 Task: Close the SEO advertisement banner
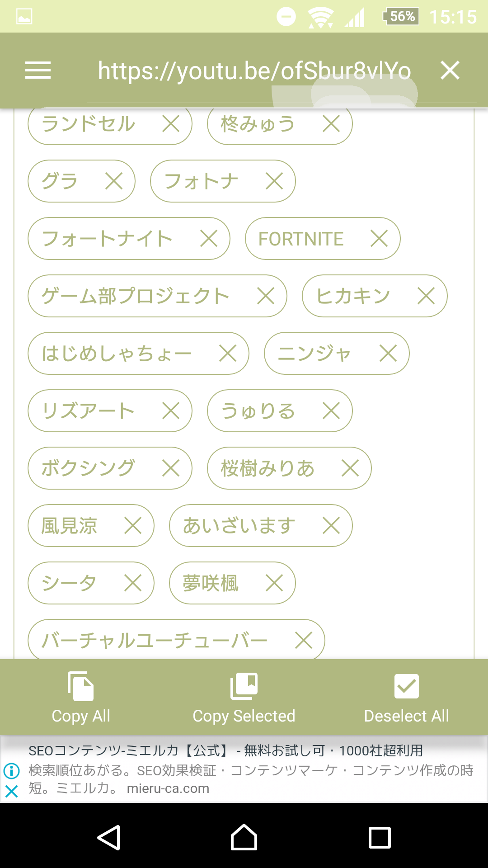pyautogui.click(x=11, y=791)
